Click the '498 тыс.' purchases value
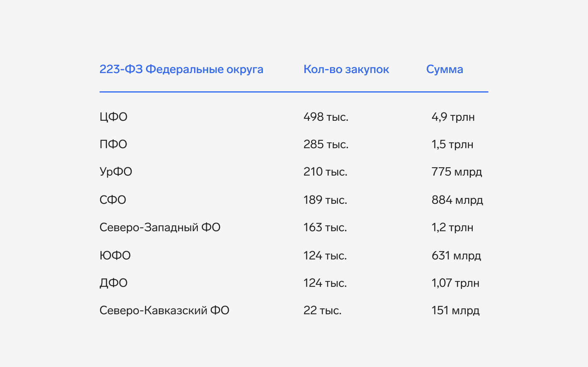 [326, 117]
